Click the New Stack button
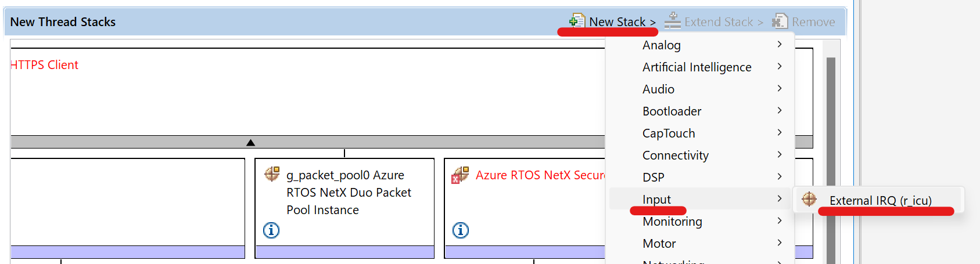 (x=613, y=22)
